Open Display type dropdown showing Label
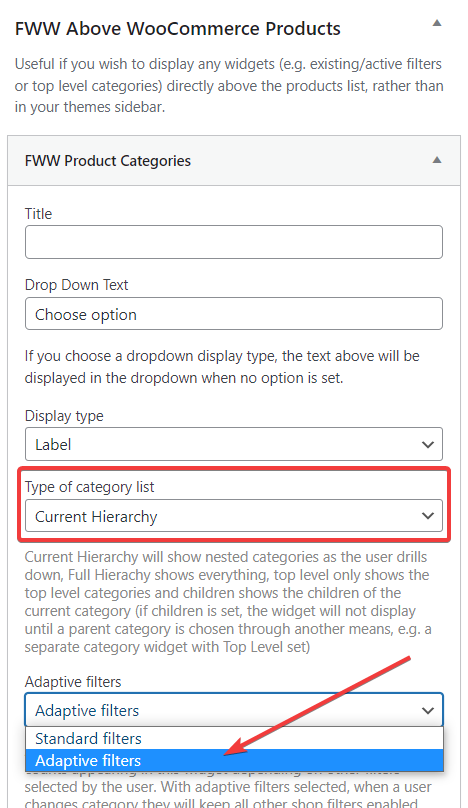468x808 pixels. [233, 444]
